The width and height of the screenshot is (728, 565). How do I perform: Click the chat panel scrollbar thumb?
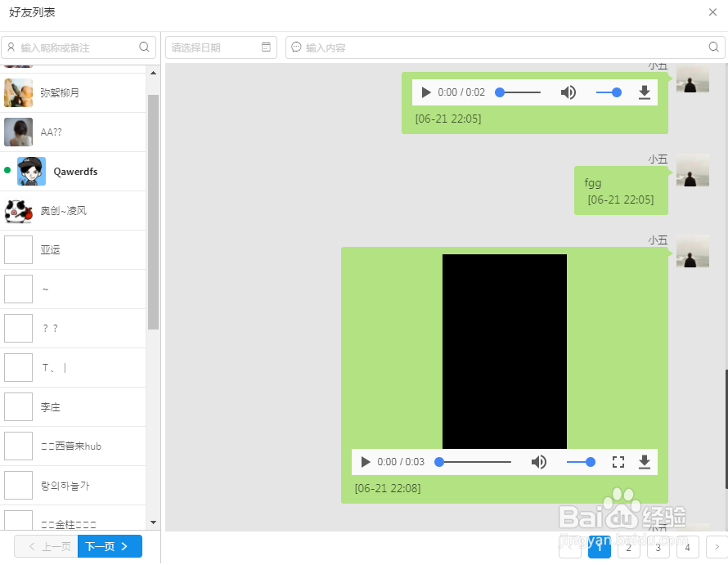click(726, 429)
